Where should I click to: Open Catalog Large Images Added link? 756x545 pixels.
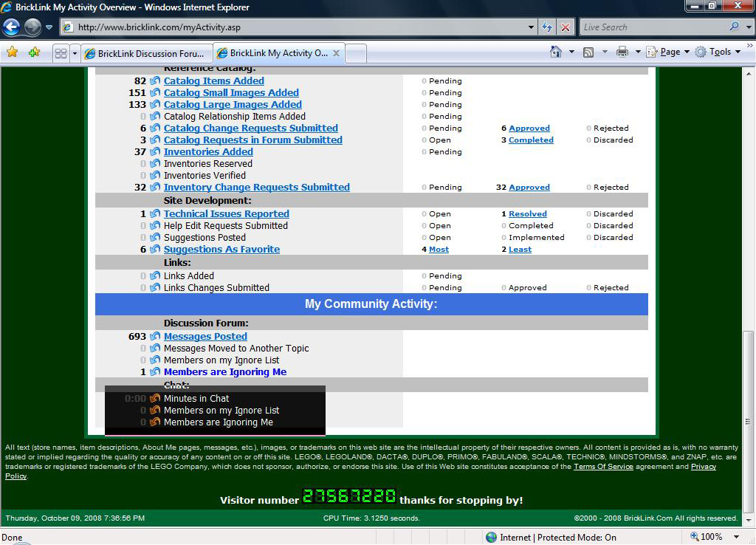[233, 105]
